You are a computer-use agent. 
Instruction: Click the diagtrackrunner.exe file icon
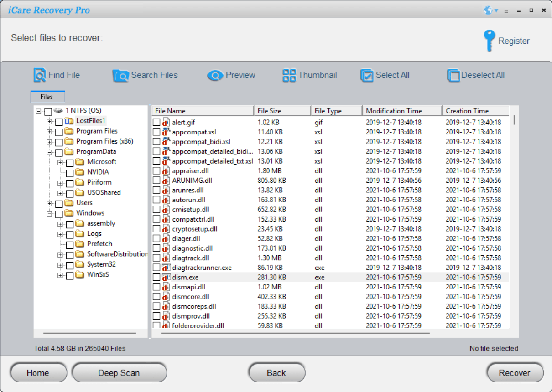click(x=167, y=268)
